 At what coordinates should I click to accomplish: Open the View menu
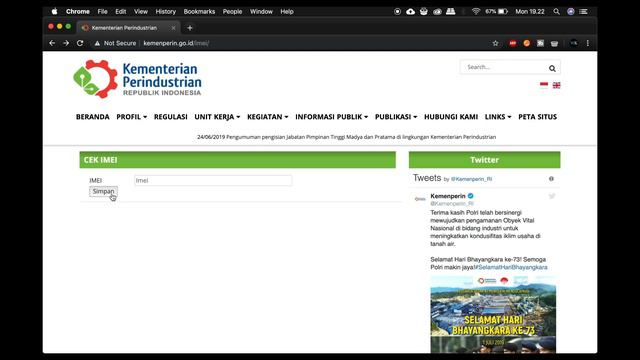(x=141, y=11)
